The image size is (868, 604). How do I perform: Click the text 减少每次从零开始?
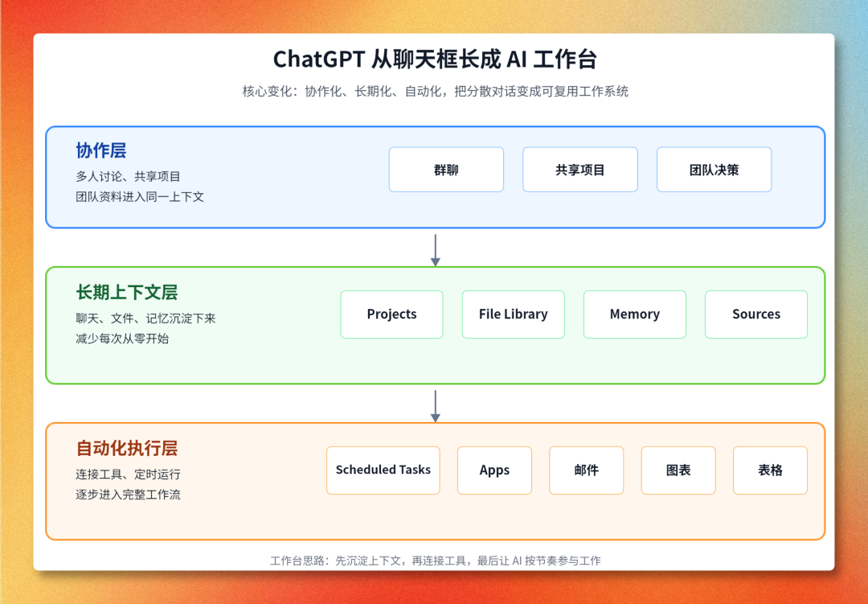pyautogui.click(x=122, y=339)
